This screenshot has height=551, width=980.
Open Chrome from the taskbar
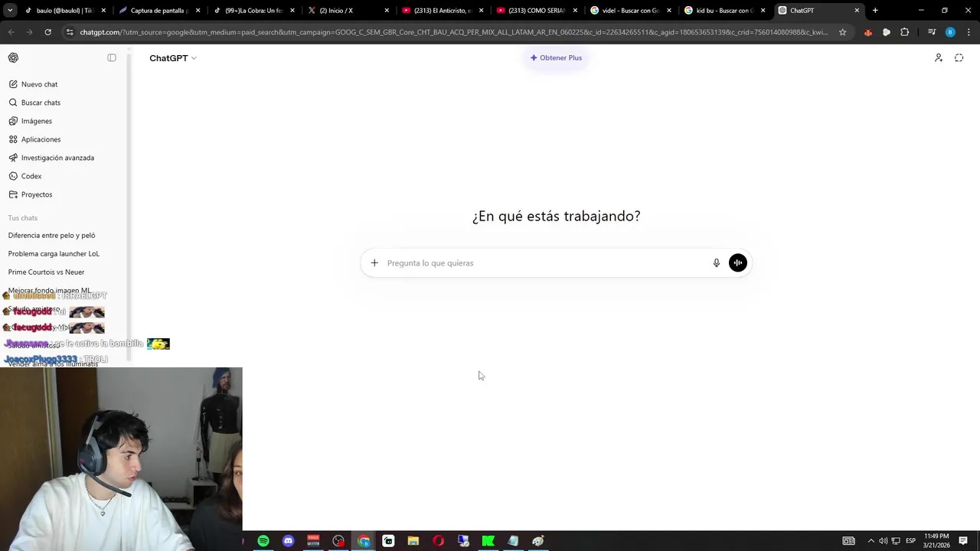(x=364, y=541)
